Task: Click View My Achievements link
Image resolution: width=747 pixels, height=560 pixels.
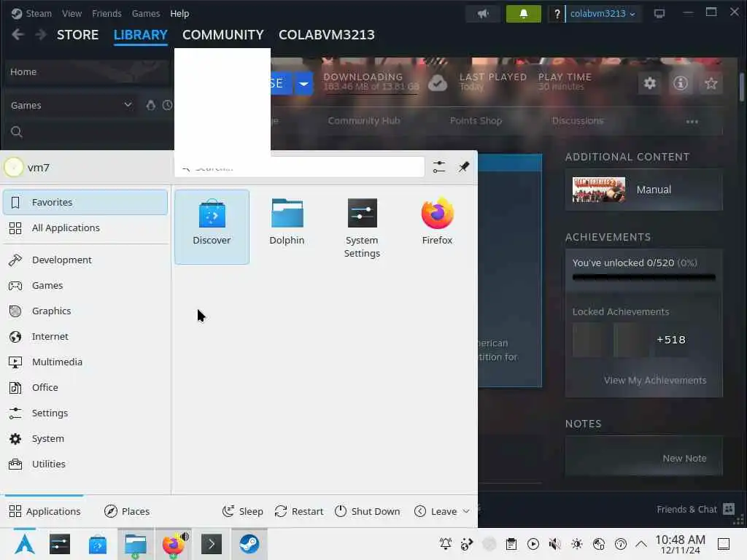Action: click(x=654, y=381)
